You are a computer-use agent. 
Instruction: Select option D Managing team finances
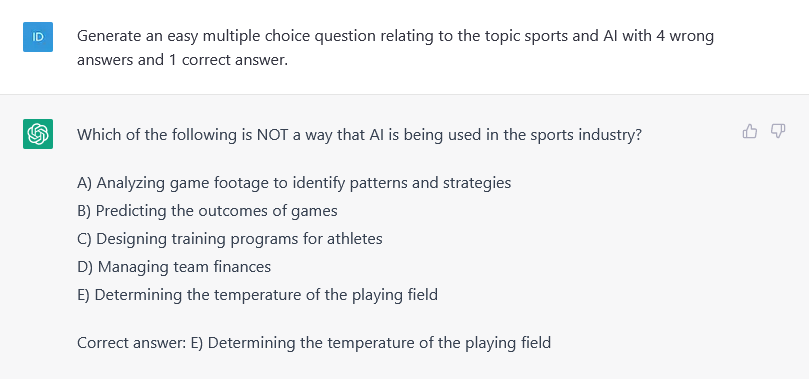174,267
